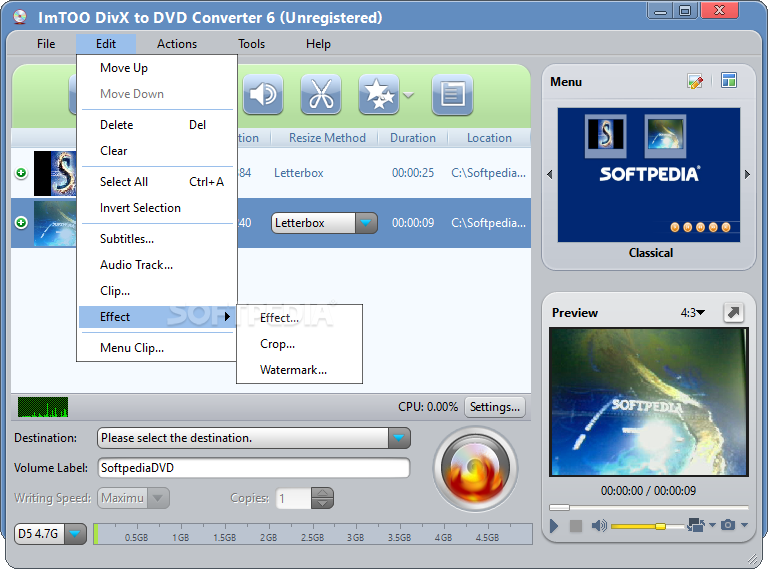Click the Softpedia preview video image
The height and width of the screenshot is (569, 768).
[x=648, y=402]
